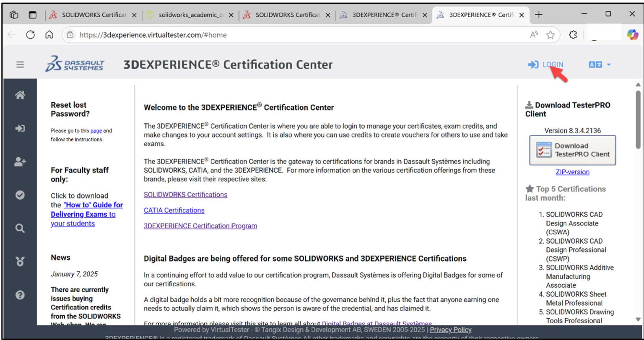This screenshot has height=340, width=644.
Task: Click the Dassault Systèmes logo
Action: (x=75, y=64)
